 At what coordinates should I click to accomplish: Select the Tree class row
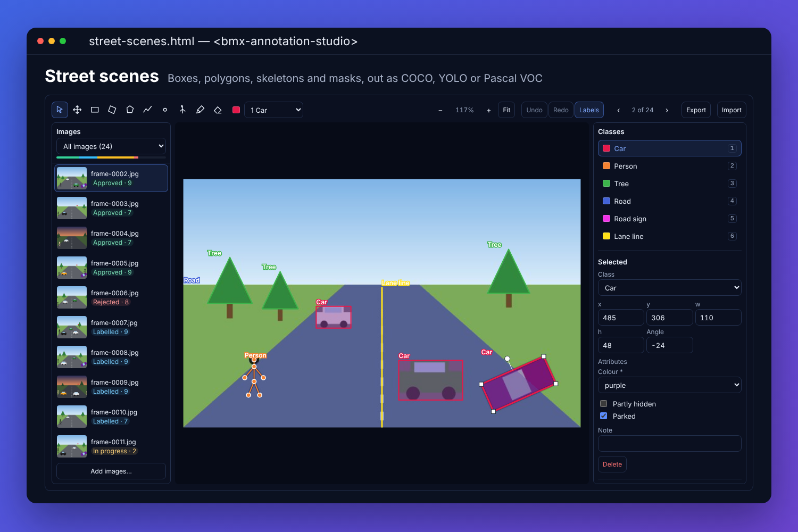[669, 184]
